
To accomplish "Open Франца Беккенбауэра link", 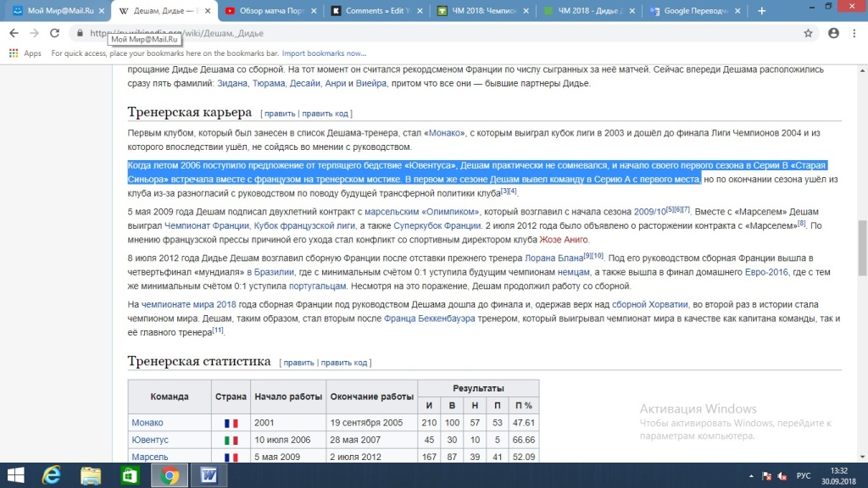I will [x=429, y=319].
